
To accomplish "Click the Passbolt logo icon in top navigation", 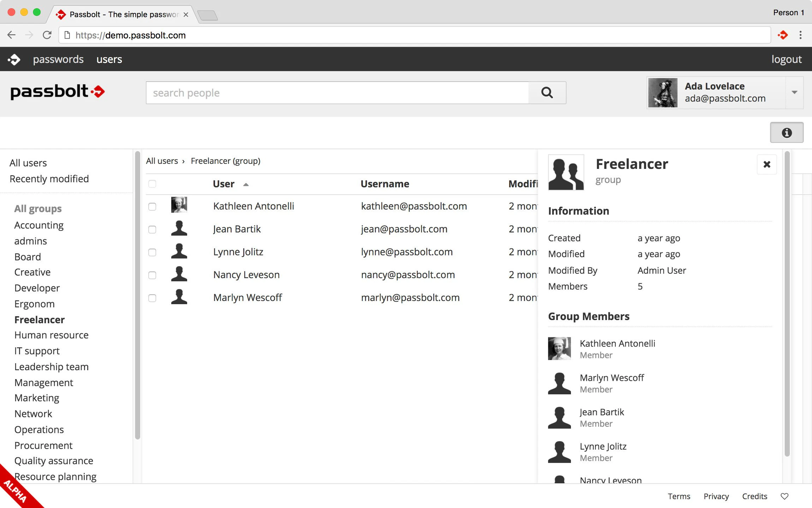I will coord(14,59).
